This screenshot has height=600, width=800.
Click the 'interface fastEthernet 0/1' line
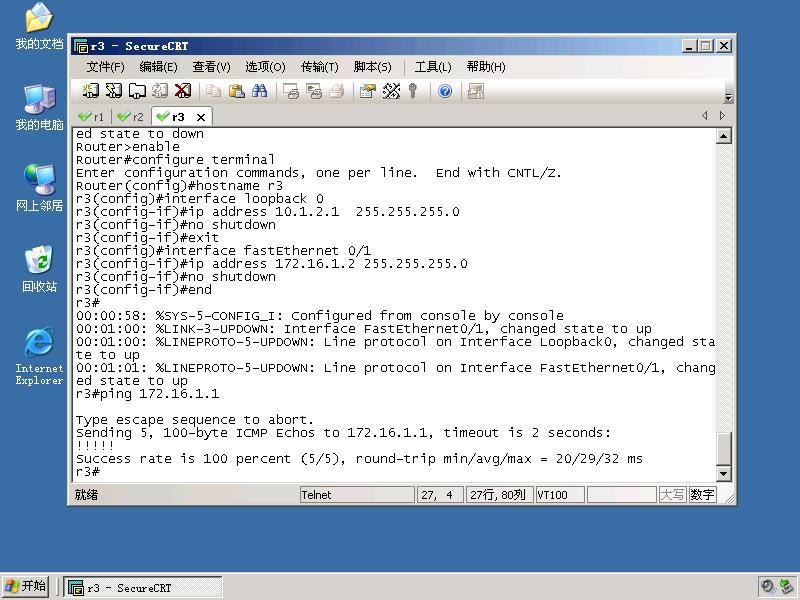223,251
